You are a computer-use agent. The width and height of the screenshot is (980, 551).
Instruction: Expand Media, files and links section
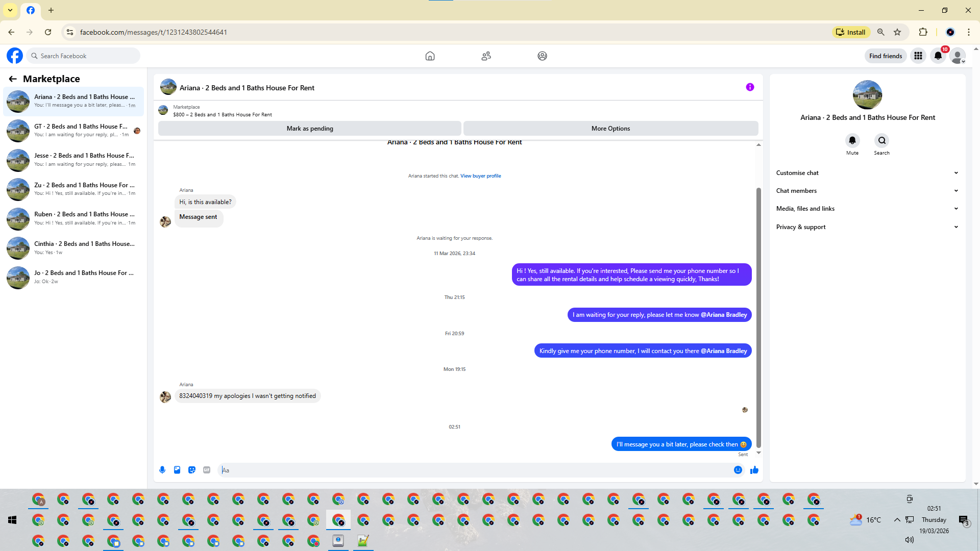(867, 209)
